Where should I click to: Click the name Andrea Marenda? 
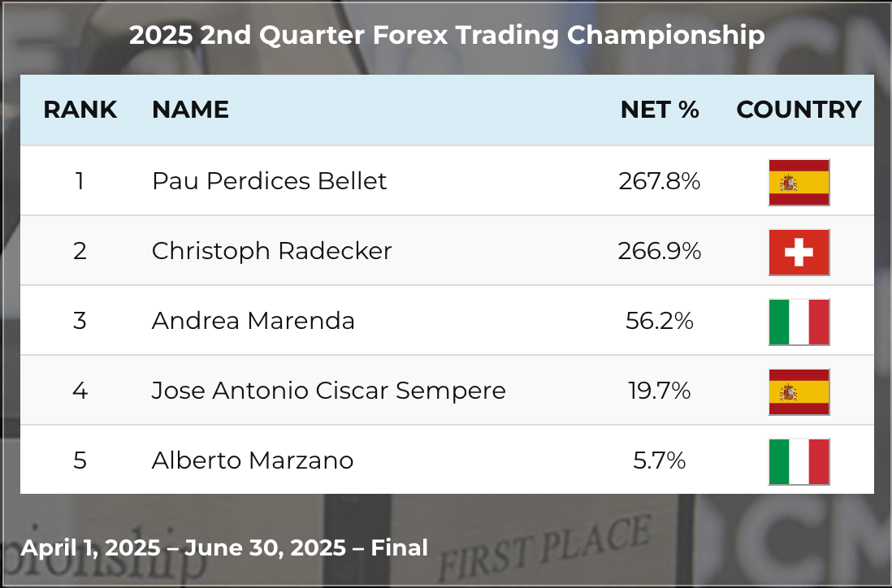(x=253, y=321)
